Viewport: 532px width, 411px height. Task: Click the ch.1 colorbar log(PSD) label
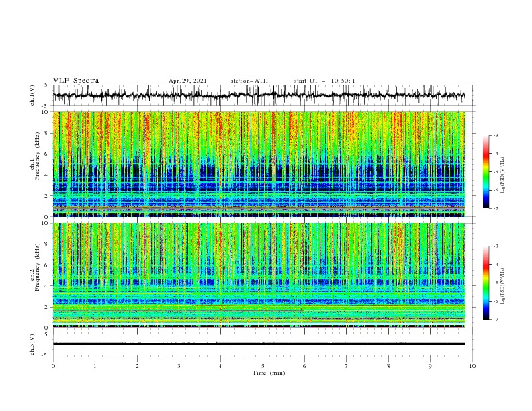tap(502, 175)
